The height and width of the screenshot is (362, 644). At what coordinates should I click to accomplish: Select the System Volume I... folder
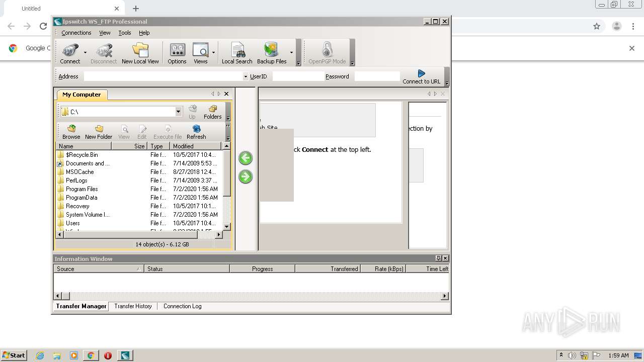click(87, 215)
